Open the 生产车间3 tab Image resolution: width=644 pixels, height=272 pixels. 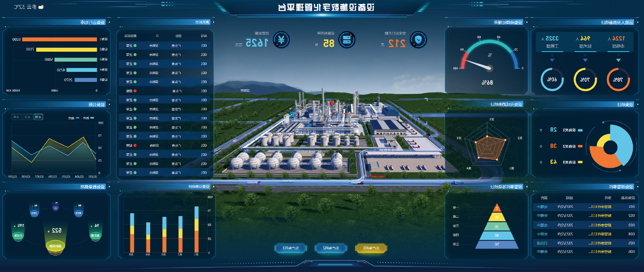tap(290, 248)
